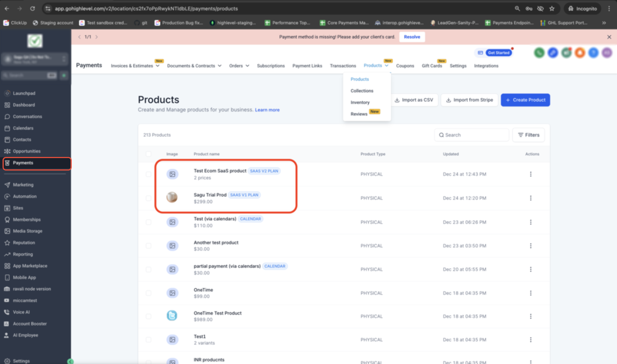The image size is (617, 364).
Task: Click Resolve in the payment warning banner
Action: (x=412, y=37)
